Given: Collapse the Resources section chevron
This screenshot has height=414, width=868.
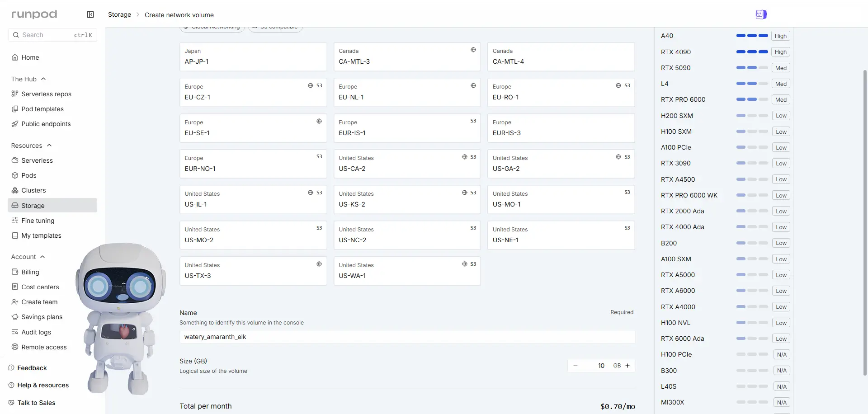Looking at the screenshot, I should click(49, 145).
